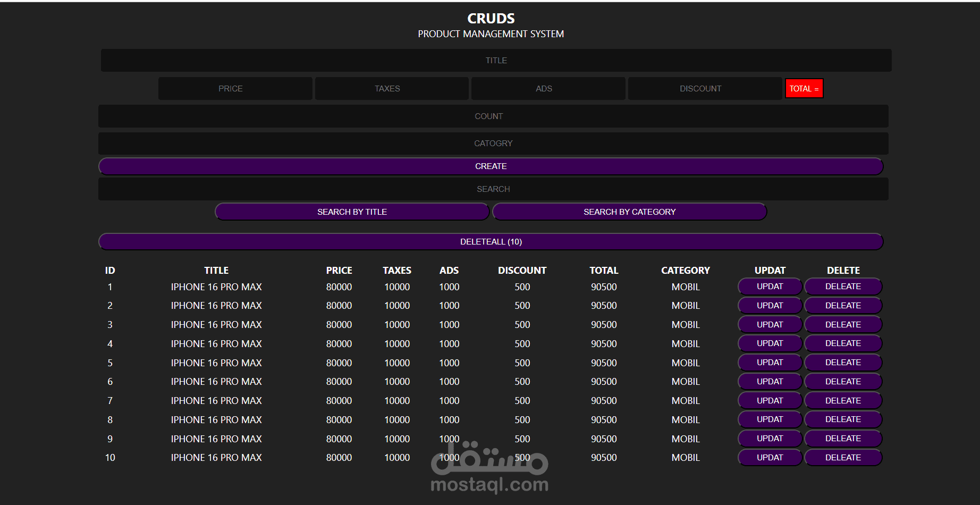
Task: Click the TOTAL column header
Action: click(x=604, y=271)
